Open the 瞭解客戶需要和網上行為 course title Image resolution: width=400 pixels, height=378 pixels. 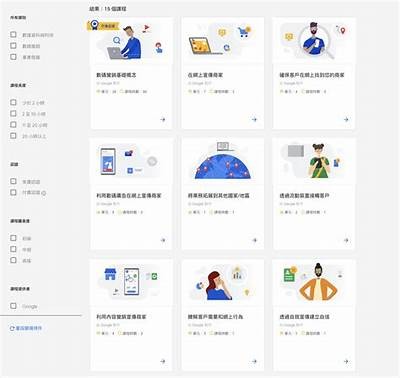[215, 317]
